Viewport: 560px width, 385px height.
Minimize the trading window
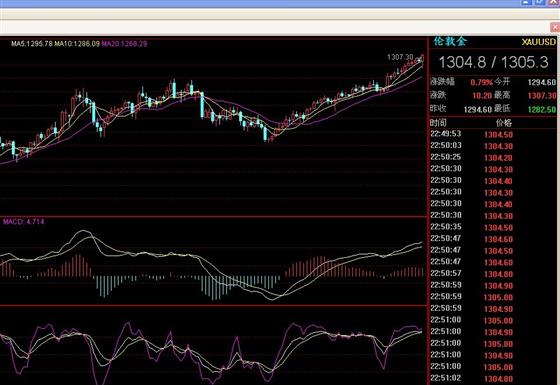click(x=526, y=2)
